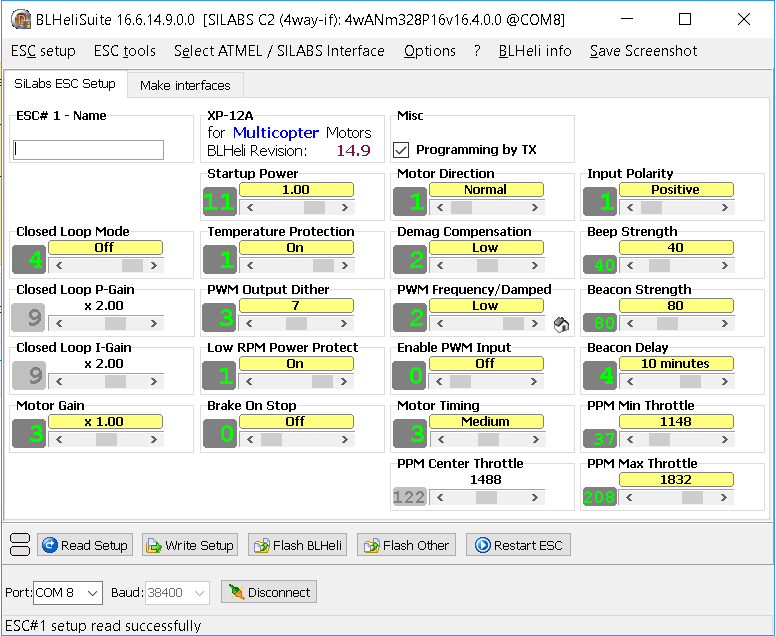Image resolution: width=776 pixels, height=636 pixels.
Task: Click the PWM Output Dither value box showing 3
Action: point(219,317)
